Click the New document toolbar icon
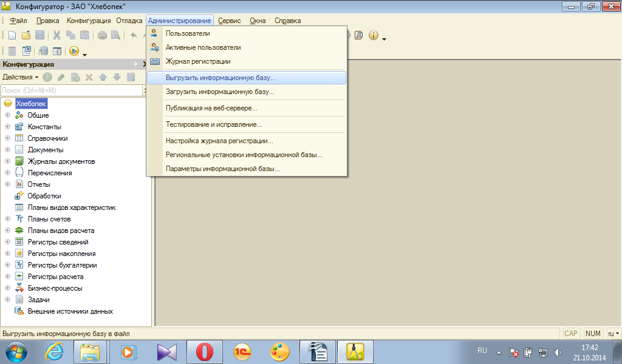The image size is (622, 364). pyautogui.click(x=12, y=35)
